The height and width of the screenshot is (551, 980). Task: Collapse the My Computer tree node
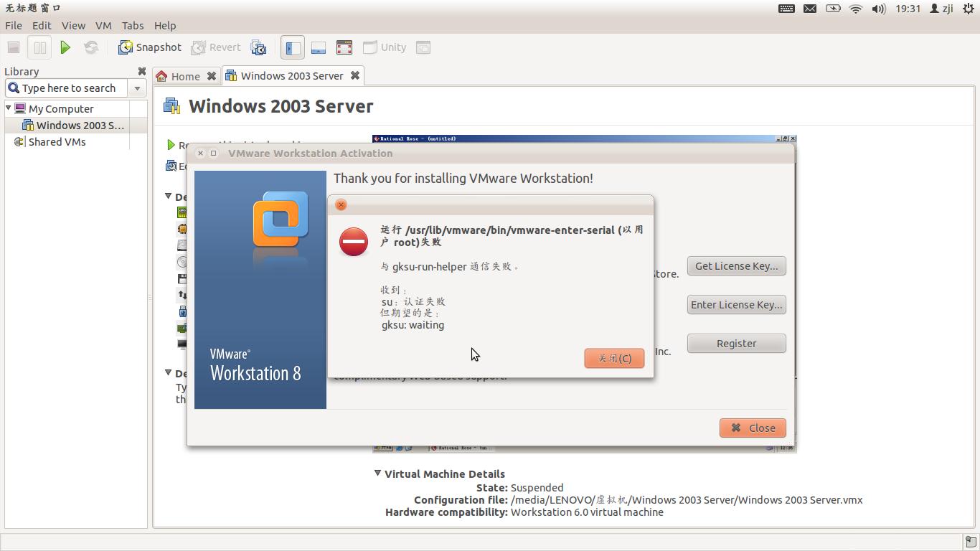tap(9, 108)
